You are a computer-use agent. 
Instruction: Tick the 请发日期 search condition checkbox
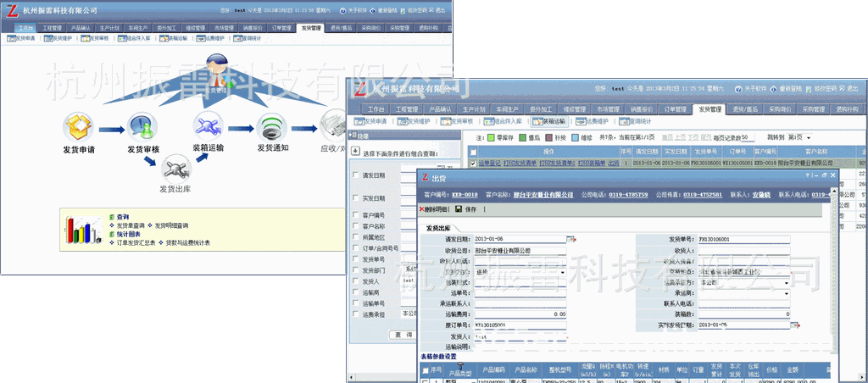[x=355, y=175]
